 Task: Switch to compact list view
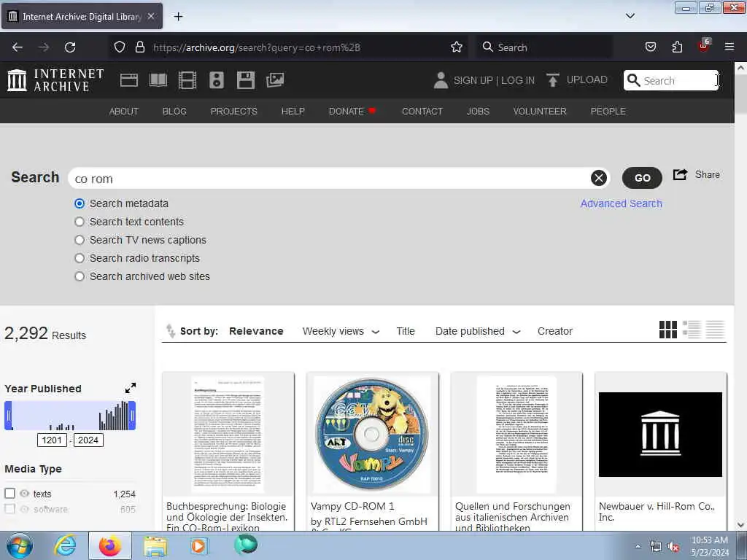point(715,330)
